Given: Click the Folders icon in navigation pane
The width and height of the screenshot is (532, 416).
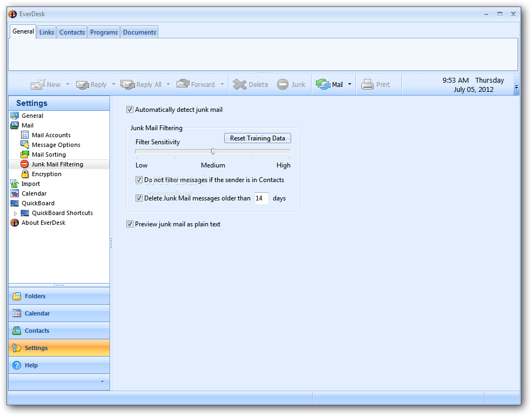Looking at the screenshot, I should (17, 296).
